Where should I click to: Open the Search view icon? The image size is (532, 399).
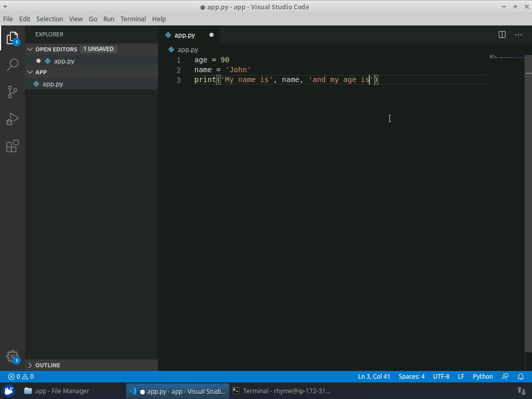pos(12,64)
